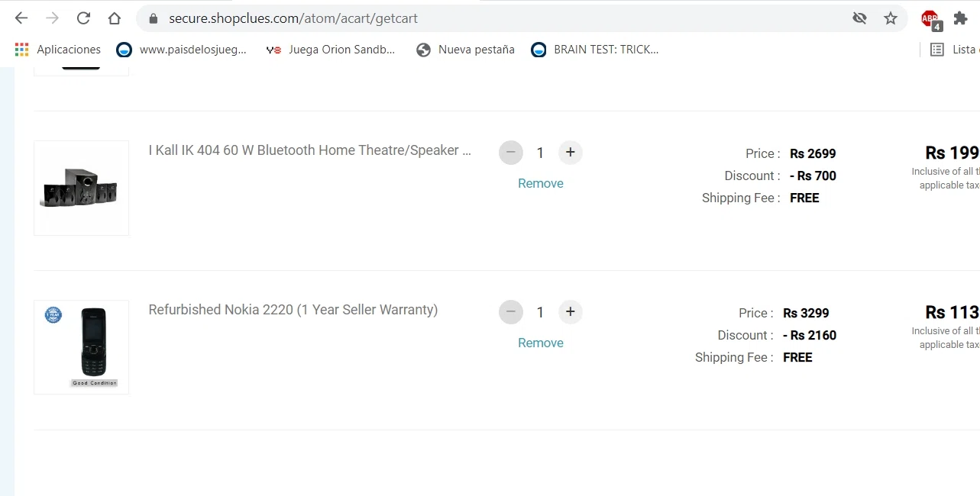The image size is (980, 496).
Task: Decrease quantity of I Kall speaker
Action: [x=511, y=153]
